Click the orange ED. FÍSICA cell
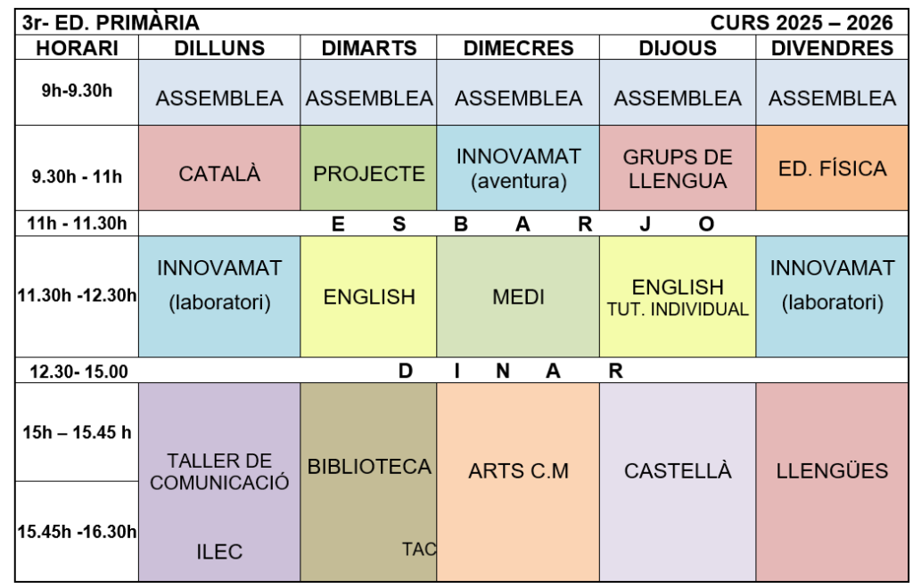Image resolution: width=913 pixels, height=588 pixels. click(x=832, y=168)
